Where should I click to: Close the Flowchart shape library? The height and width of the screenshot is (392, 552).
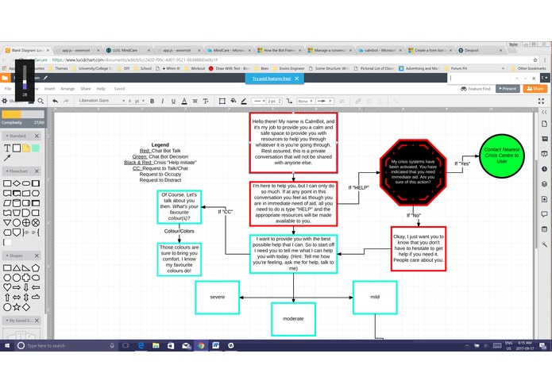(37, 171)
